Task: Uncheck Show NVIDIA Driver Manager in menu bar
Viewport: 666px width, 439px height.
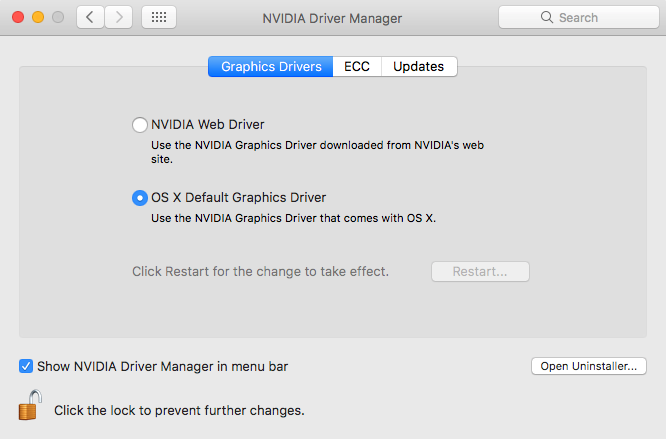Action: click(26, 366)
